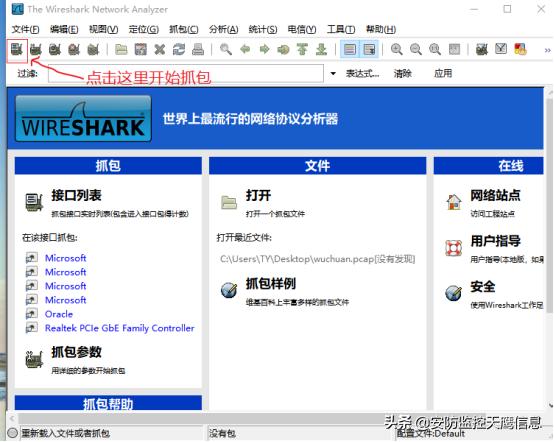Click 配置文件:Default profile in the status bar
554x442 pixels.
tap(430, 434)
